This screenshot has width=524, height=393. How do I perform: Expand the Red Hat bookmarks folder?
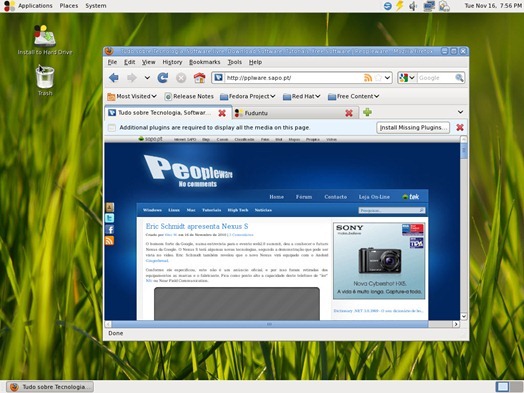(301, 96)
